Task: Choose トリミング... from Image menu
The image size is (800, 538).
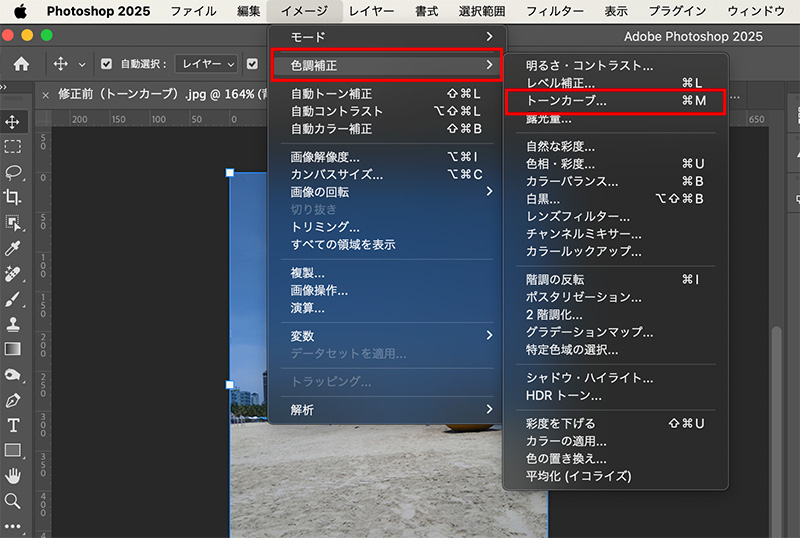Action: pyautogui.click(x=387, y=227)
